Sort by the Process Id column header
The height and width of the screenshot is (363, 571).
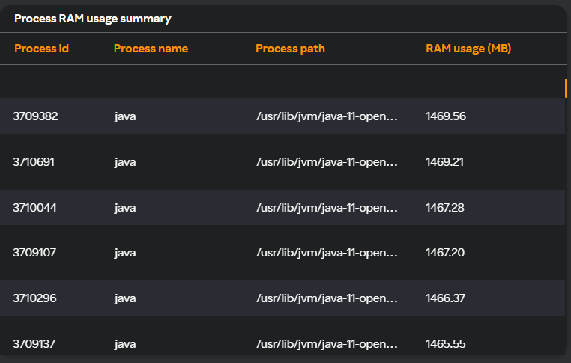pos(42,48)
